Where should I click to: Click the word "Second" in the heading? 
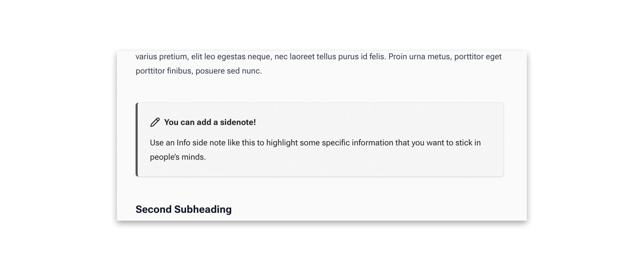click(x=154, y=209)
